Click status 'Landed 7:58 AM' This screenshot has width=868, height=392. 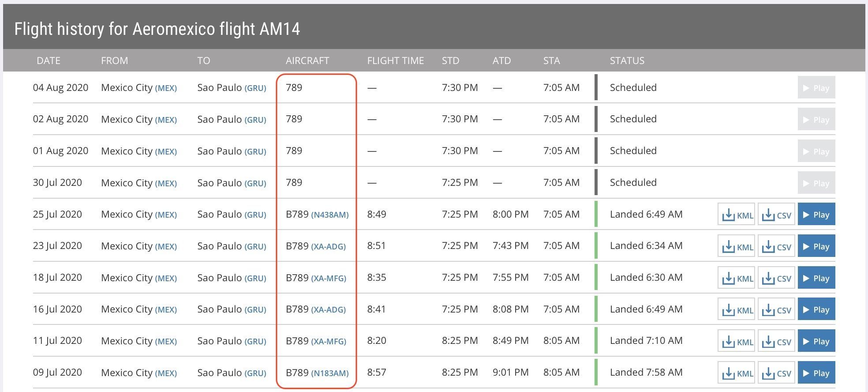click(x=646, y=372)
